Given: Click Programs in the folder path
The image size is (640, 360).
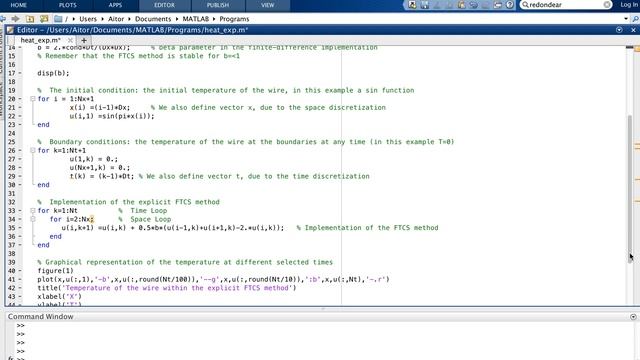Looking at the screenshot, I should coord(234,19).
